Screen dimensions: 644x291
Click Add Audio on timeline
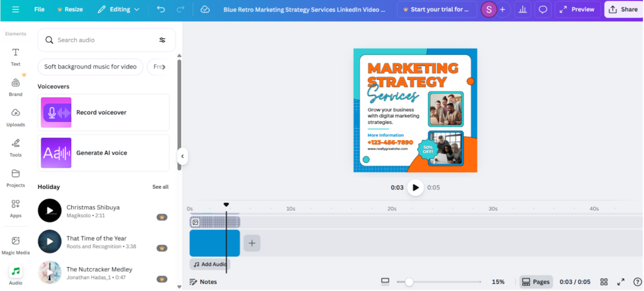[210, 265]
